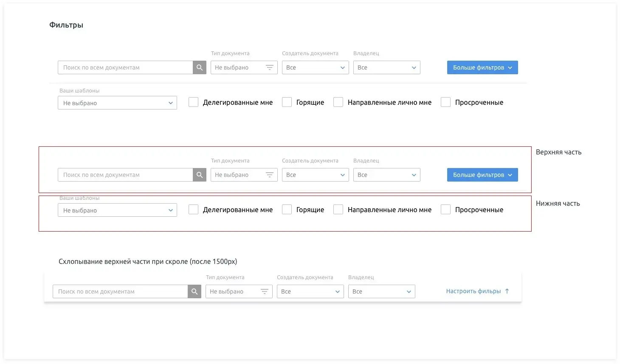Click the Владелец label in the collapsed bar

(361, 277)
